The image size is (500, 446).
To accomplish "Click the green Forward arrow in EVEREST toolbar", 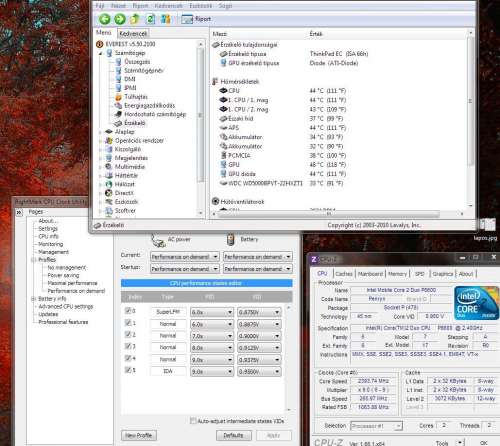I will coord(120,19).
